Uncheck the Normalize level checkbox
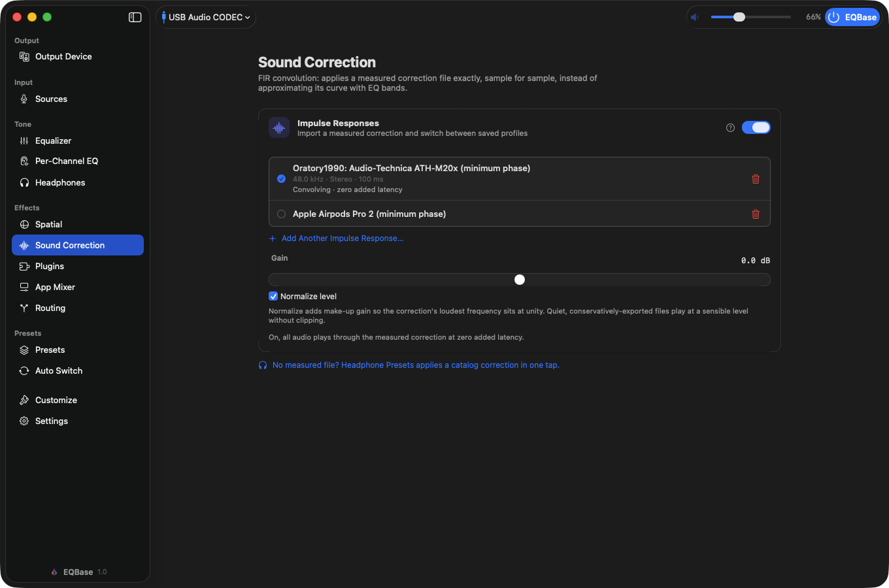This screenshot has width=889, height=588. coord(273,297)
